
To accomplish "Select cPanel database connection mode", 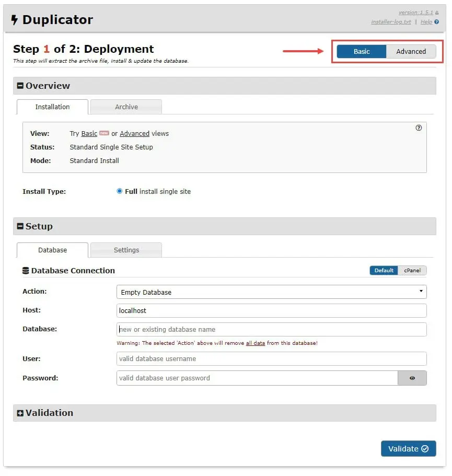I will coord(412,271).
